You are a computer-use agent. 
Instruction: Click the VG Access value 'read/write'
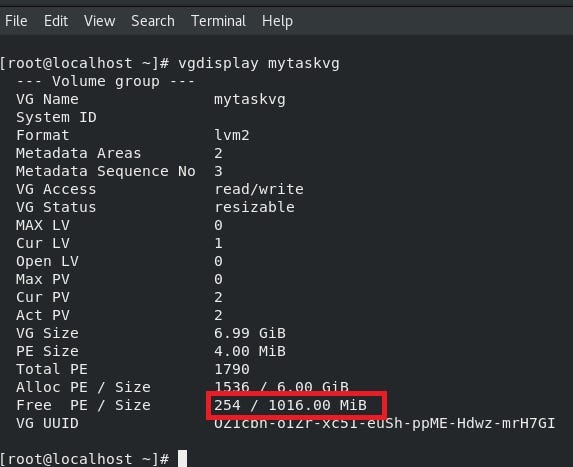click(x=259, y=189)
